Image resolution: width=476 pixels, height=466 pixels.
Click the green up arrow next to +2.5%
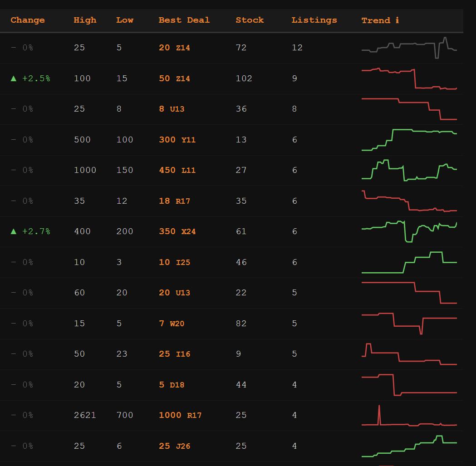[14, 78]
